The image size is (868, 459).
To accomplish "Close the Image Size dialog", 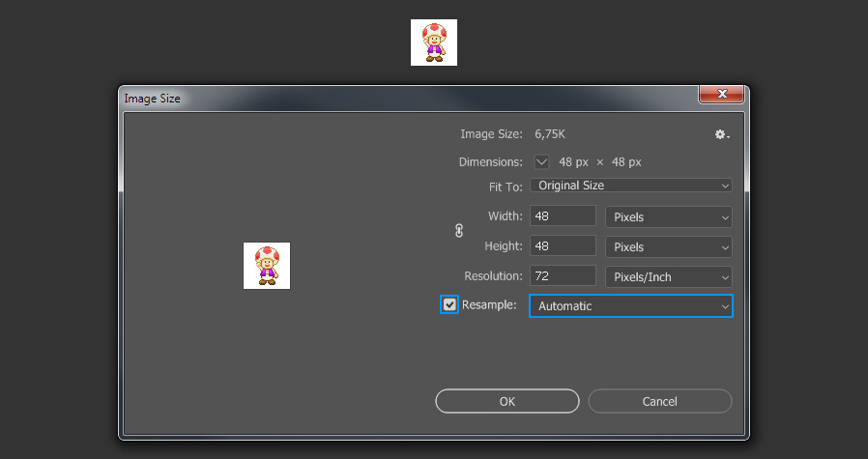I will tap(721, 94).
